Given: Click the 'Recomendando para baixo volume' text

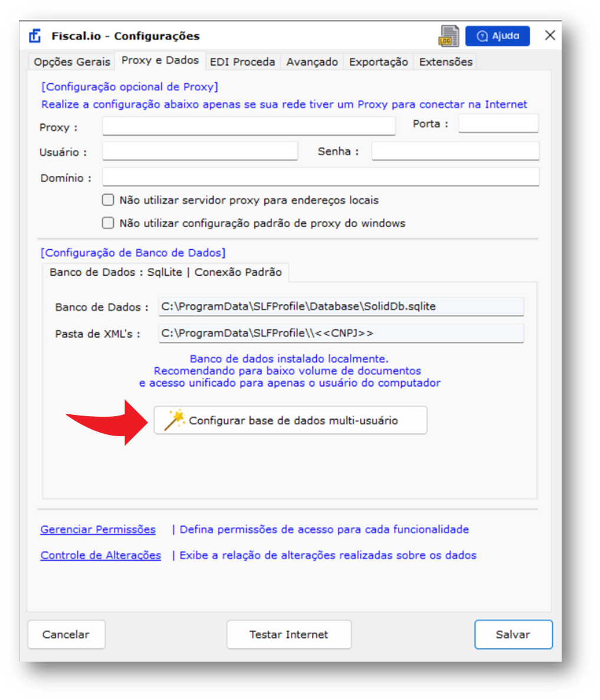Looking at the screenshot, I should coord(287,371).
